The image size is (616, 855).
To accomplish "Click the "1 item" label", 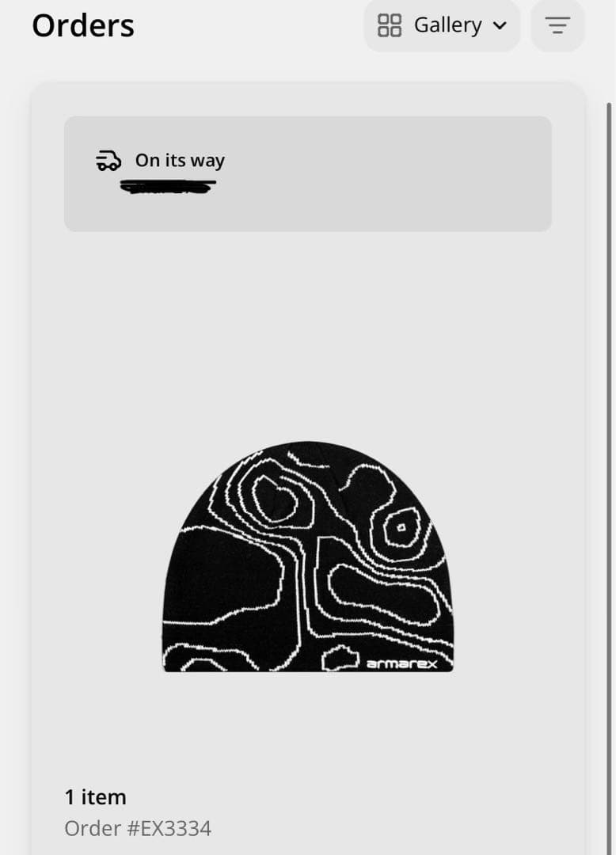I will pyautogui.click(x=95, y=797).
